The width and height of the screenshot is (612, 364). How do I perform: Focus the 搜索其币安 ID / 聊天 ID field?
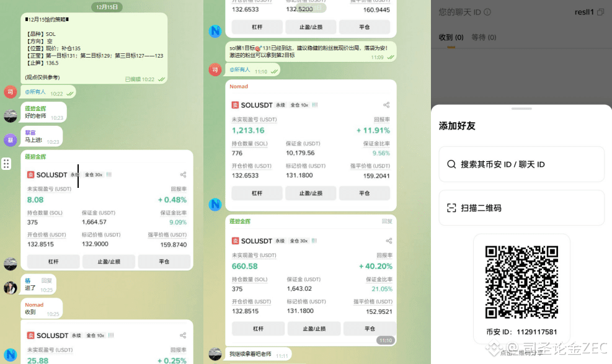tap(521, 164)
